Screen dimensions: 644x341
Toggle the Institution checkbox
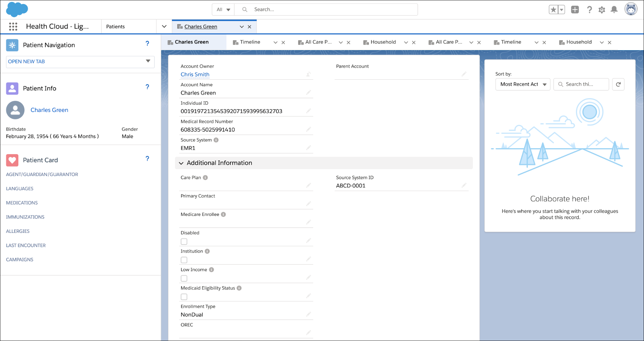tap(184, 260)
